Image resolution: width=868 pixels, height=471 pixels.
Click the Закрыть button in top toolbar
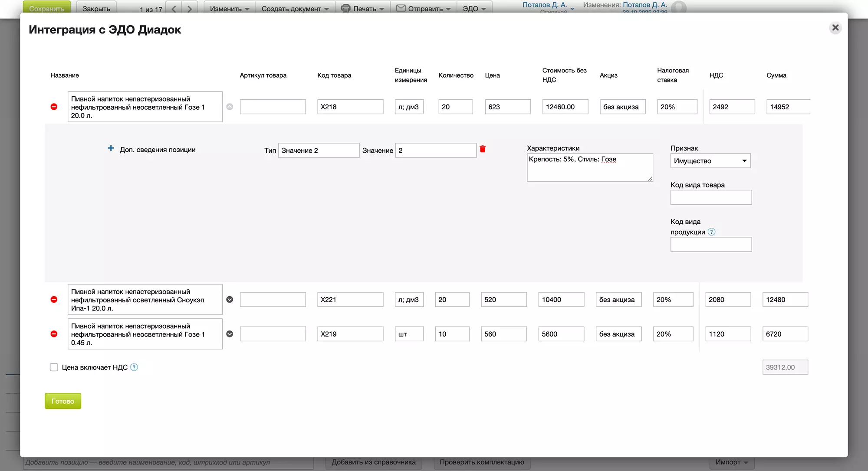point(96,8)
